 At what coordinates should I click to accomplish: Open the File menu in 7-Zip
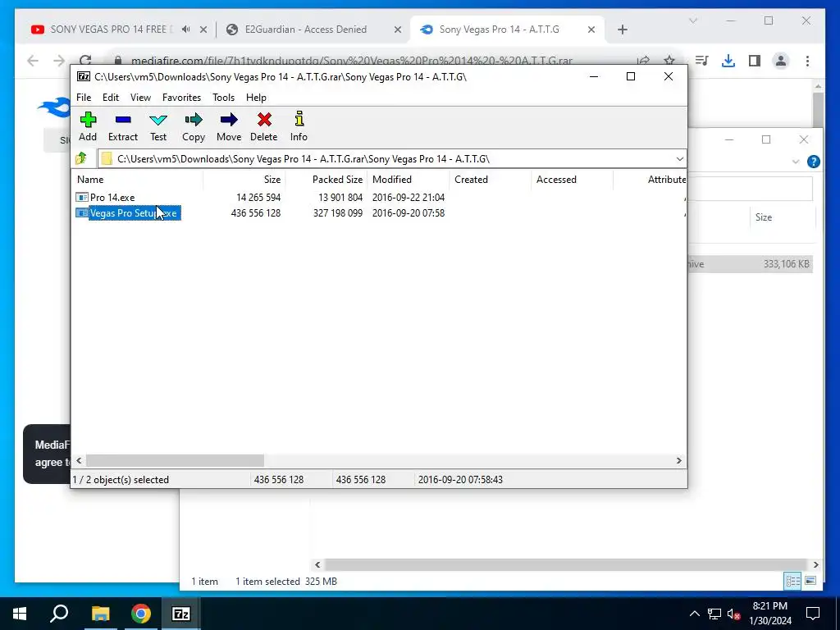[x=84, y=98]
